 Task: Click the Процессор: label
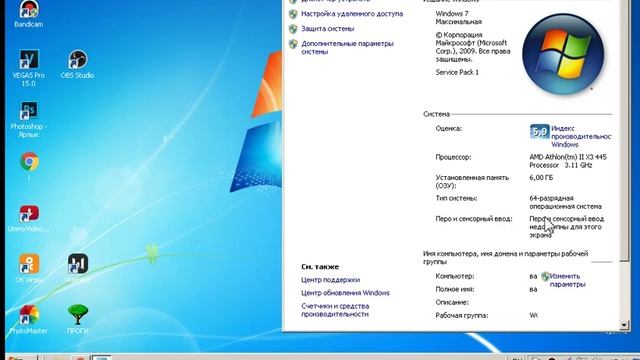click(x=453, y=157)
